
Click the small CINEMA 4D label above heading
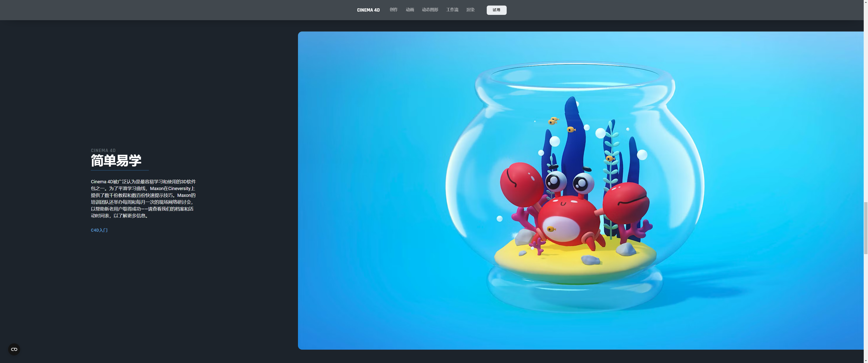[103, 150]
